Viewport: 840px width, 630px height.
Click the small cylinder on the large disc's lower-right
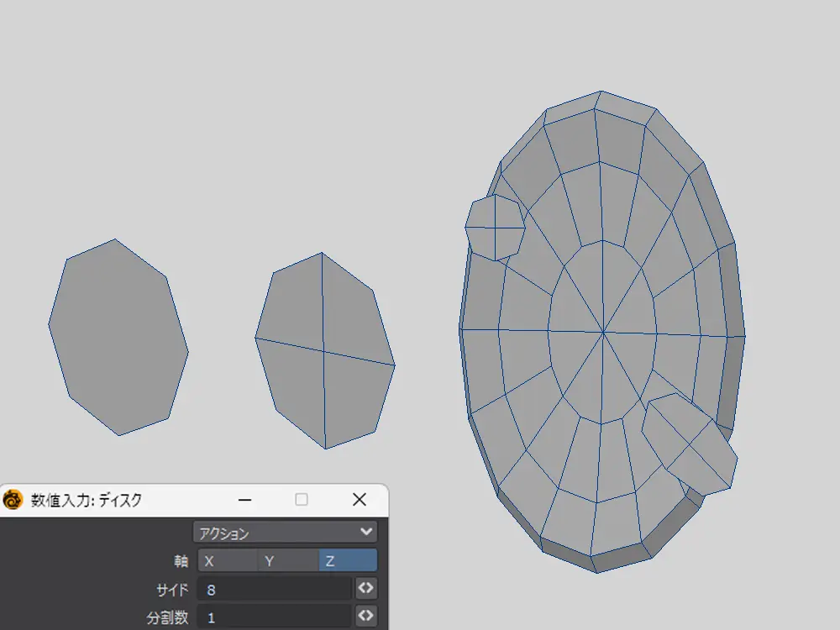pos(690,444)
